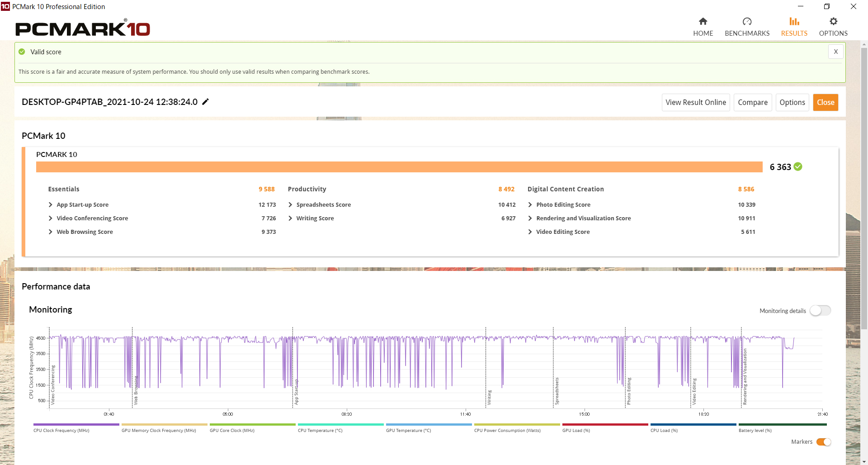Screen dimensions: 868x465
Task: Click the View Result Online button
Action: point(695,103)
